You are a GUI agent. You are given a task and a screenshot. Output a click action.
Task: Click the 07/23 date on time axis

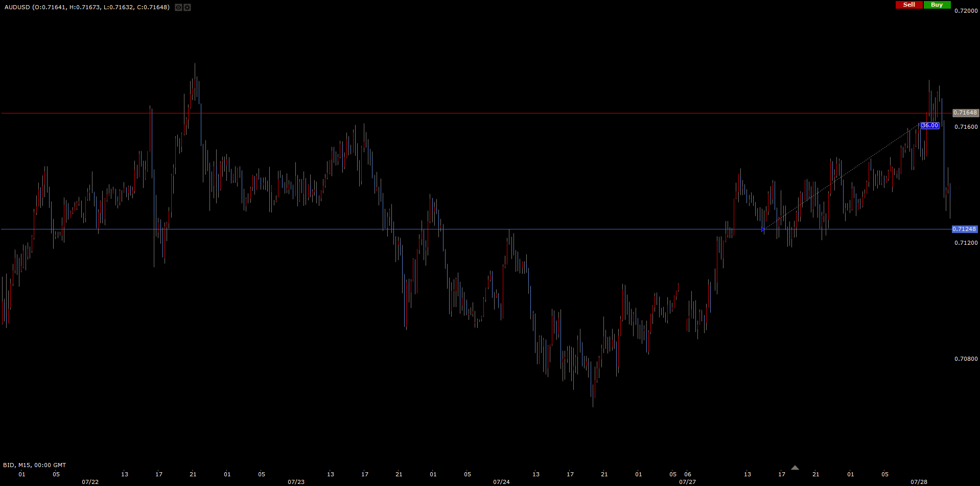pos(296,482)
